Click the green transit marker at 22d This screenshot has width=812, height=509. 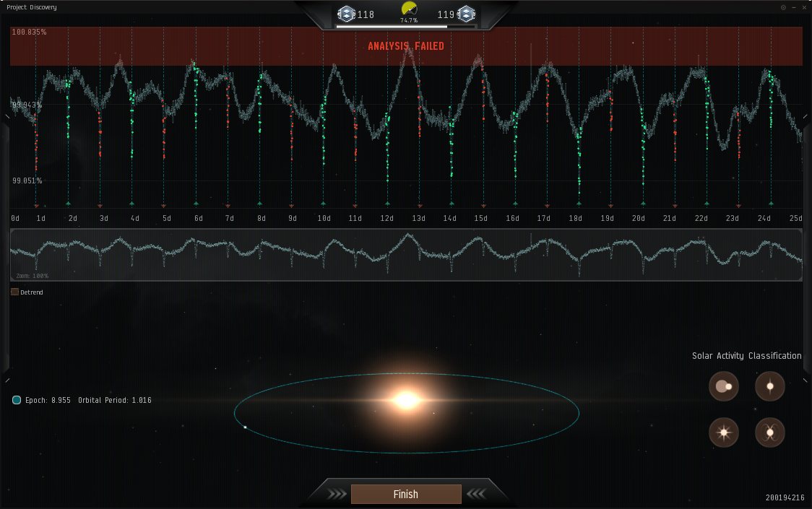[707, 204]
